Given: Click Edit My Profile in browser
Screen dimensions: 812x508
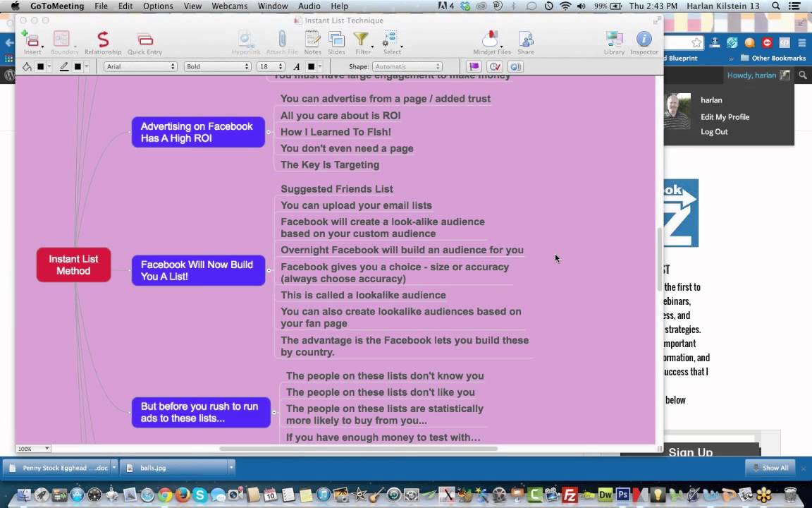Looking at the screenshot, I should pyautogui.click(x=725, y=116).
